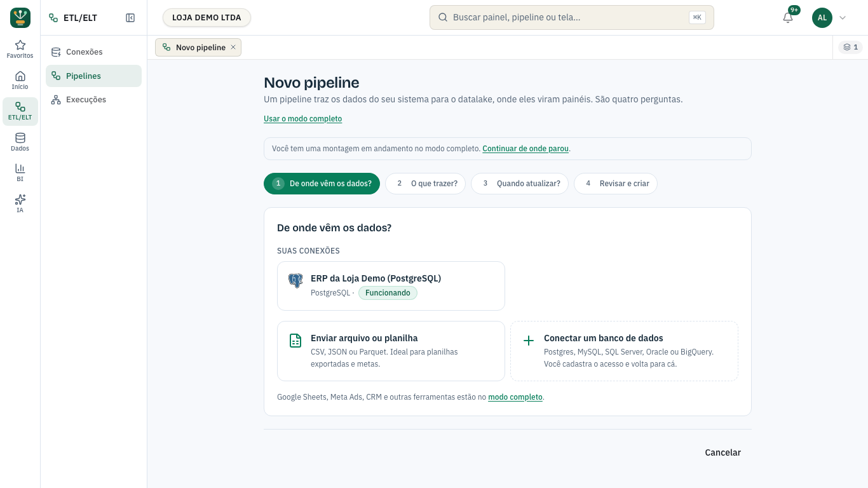Open BI chart icon
The width and height of the screenshot is (868, 488).
(x=20, y=173)
